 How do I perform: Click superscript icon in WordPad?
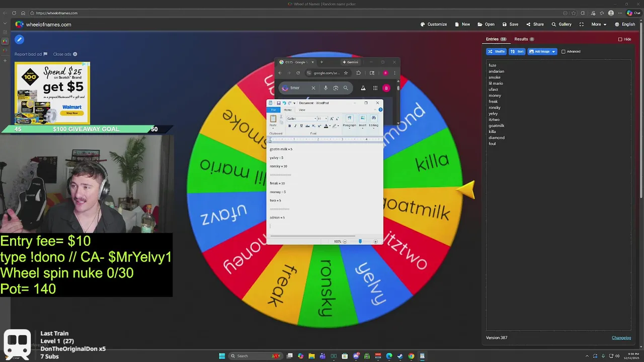click(319, 126)
